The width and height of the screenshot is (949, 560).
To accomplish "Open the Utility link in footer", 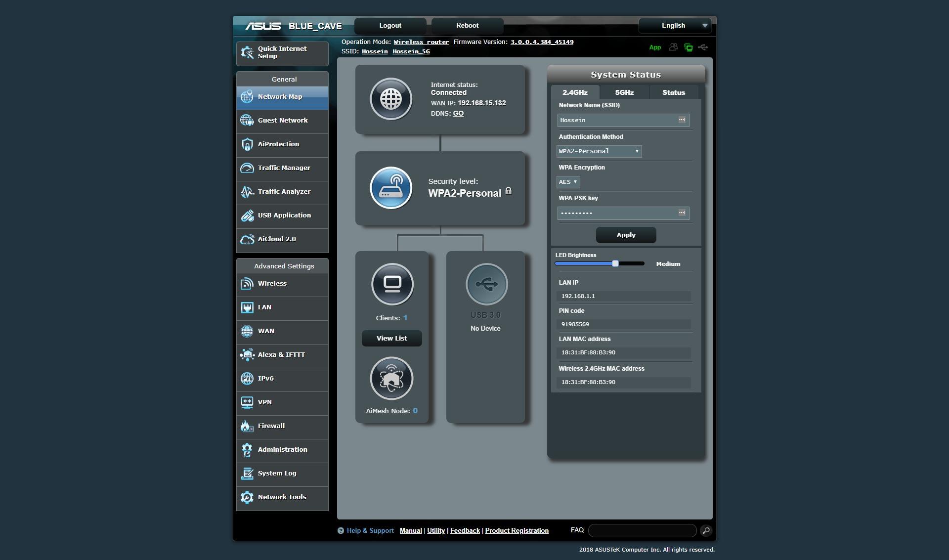I will [436, 530].
